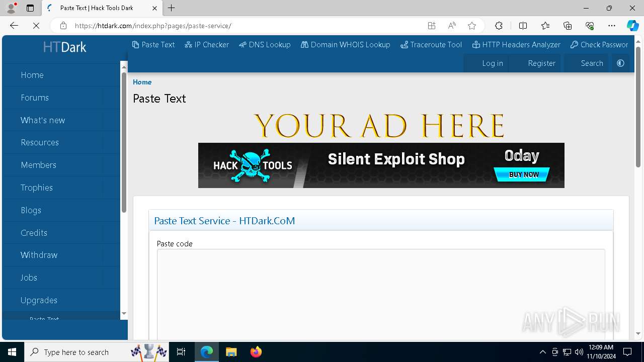Image resolution: width=644 pixels, height=362 pixels.
Task: Open the Windows Start menu
Action: pos(12,352)
